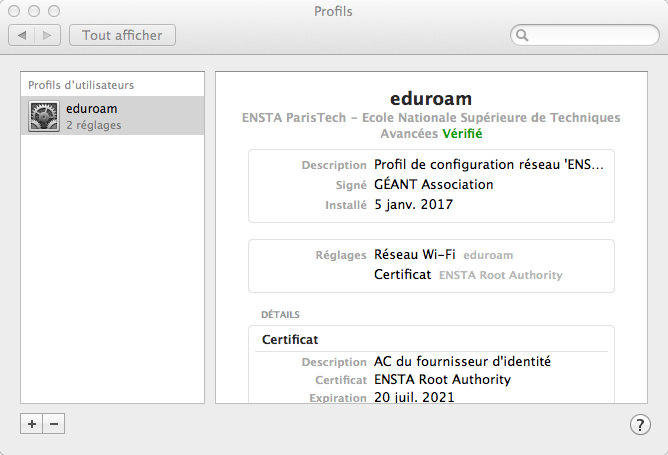Click the green Vérifié status text
Viewport: 668px width, 455px height.
pos(462,134)
